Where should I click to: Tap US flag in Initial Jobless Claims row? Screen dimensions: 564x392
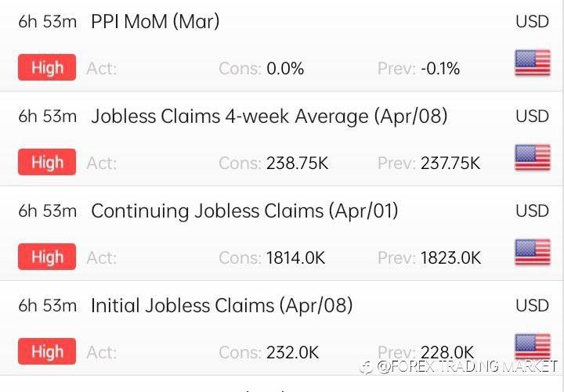(x=532, y=345)
